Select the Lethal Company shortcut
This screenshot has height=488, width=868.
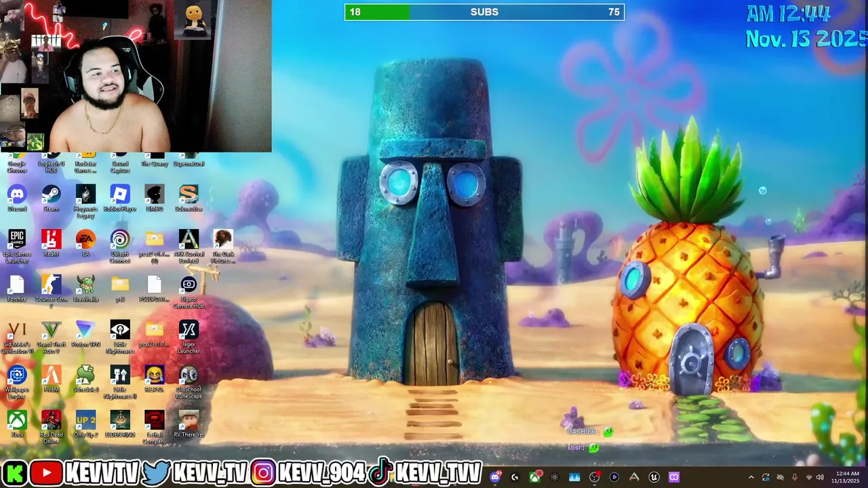pos(155,427)
